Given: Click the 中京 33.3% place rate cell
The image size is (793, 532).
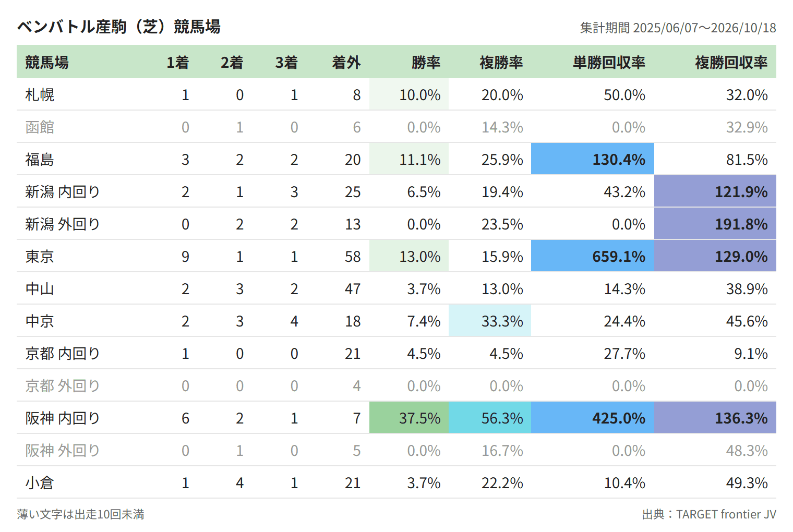Looking at the screenshot, I should [490, 321].
